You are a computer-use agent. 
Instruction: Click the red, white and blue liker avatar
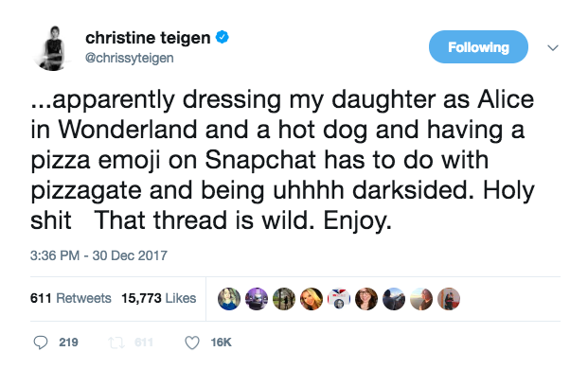(339, 299)
